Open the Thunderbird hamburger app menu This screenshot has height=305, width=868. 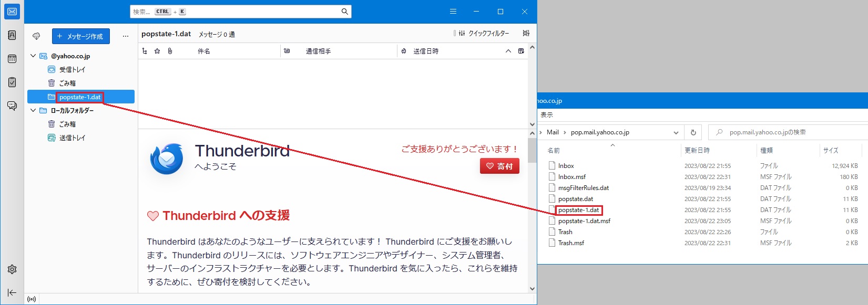point(453,12)
